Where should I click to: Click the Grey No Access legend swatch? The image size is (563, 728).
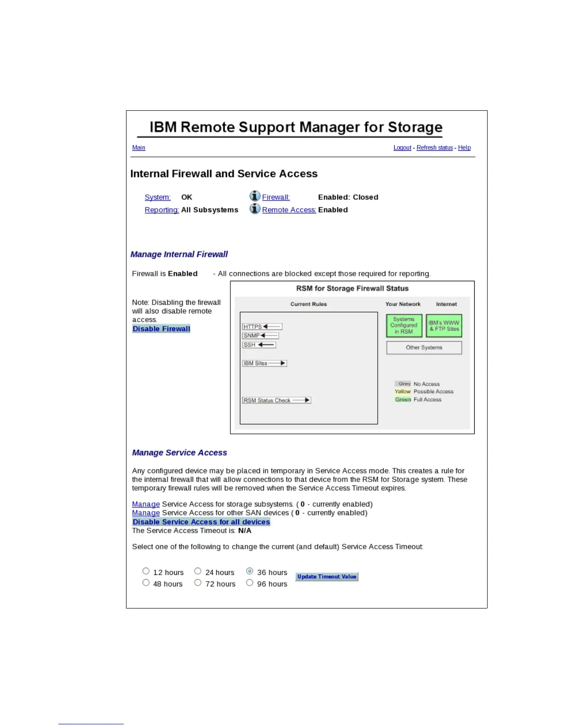(403, 384)
